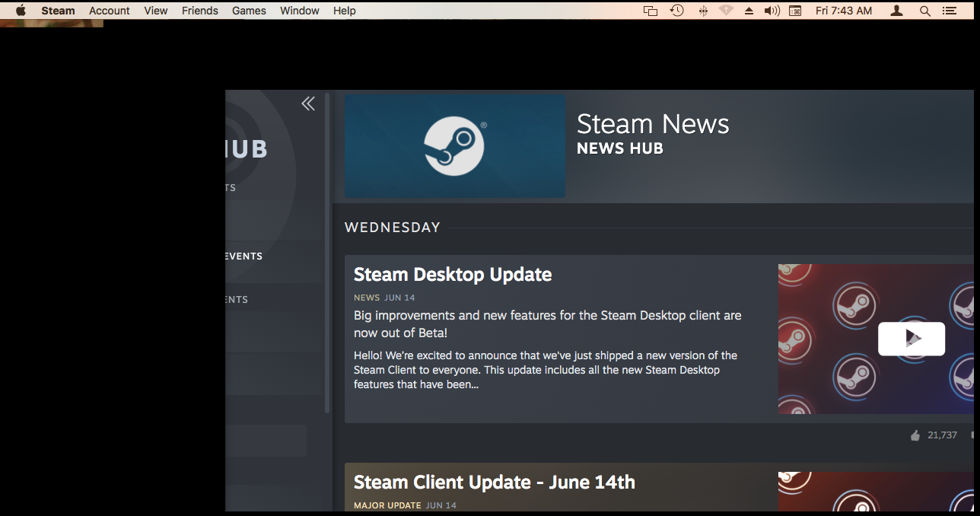Open the Bluetooth menu bar icon

704,11
